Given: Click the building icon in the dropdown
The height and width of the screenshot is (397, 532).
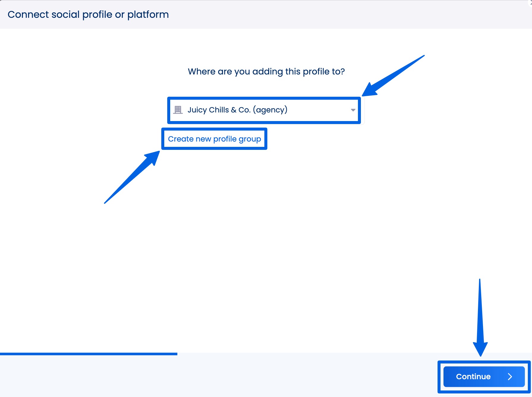Looking at the screenshot, I should click(x=178, y=110).
